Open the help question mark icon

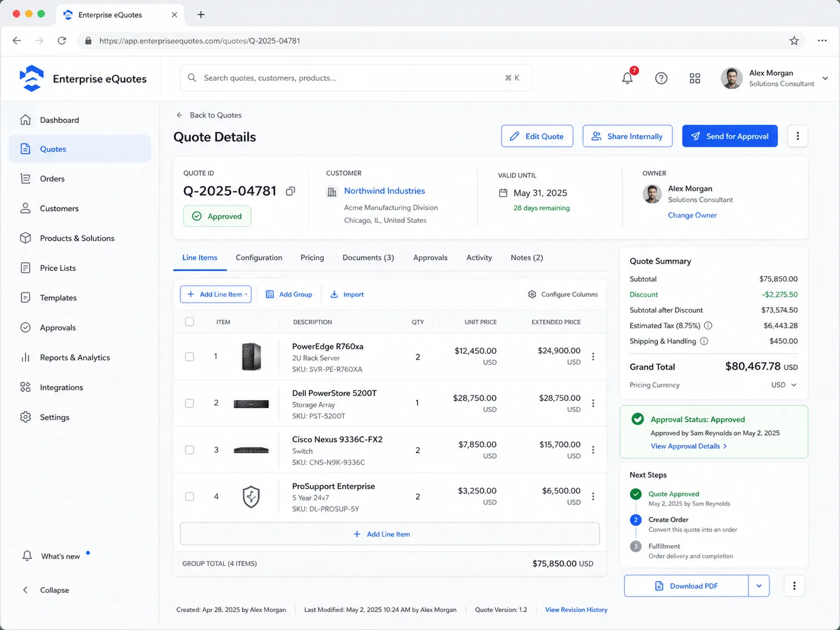pos(661,78)
